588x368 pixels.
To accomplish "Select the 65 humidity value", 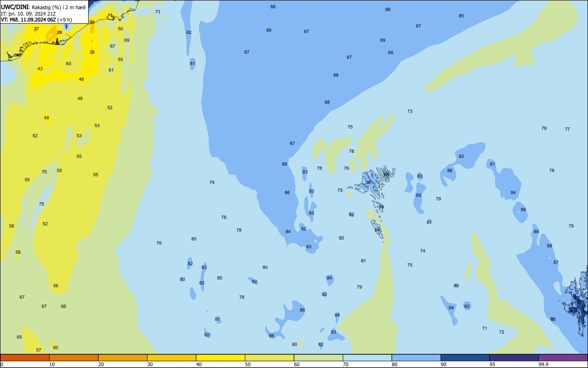I will [x=19, y=337].
